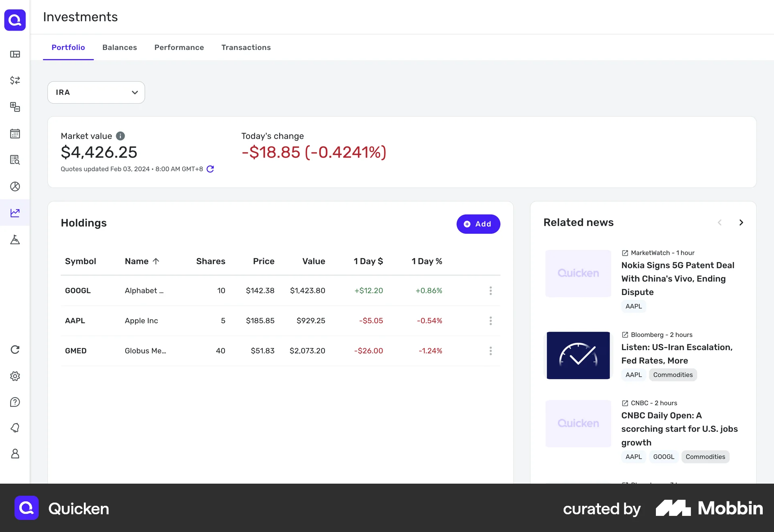
Task: Open notifications bell icon
Action: point(15,428)
